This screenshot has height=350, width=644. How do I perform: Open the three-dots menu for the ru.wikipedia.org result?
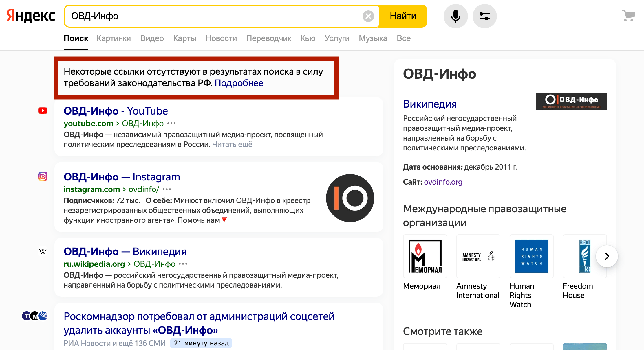point(183,264)
